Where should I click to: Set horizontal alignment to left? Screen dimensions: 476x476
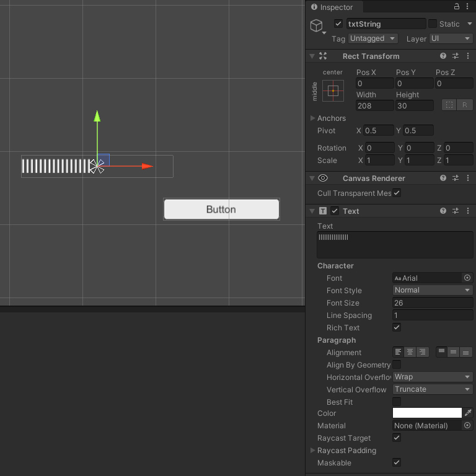[x=398, y=352]
